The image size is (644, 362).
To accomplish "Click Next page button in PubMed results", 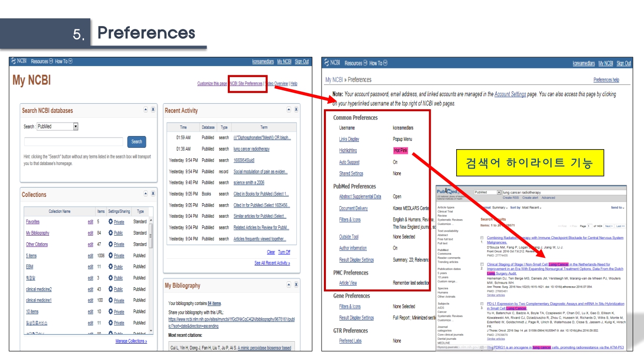I will click(609, 226).
